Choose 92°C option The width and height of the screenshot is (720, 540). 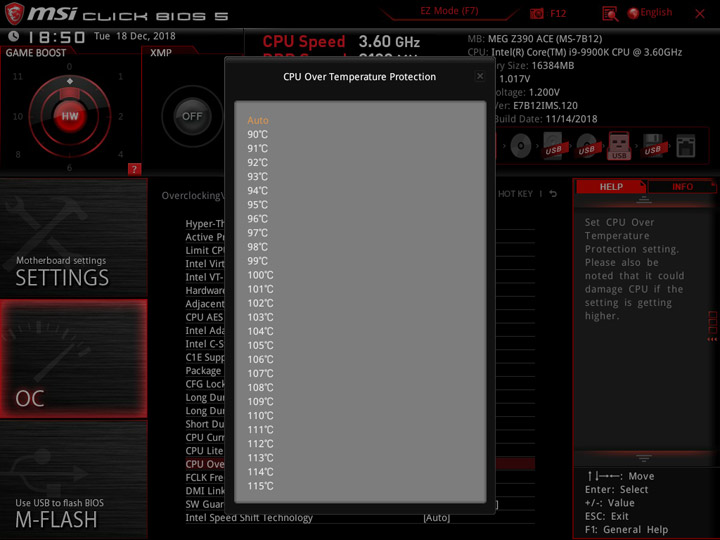(x=258, y=163)
